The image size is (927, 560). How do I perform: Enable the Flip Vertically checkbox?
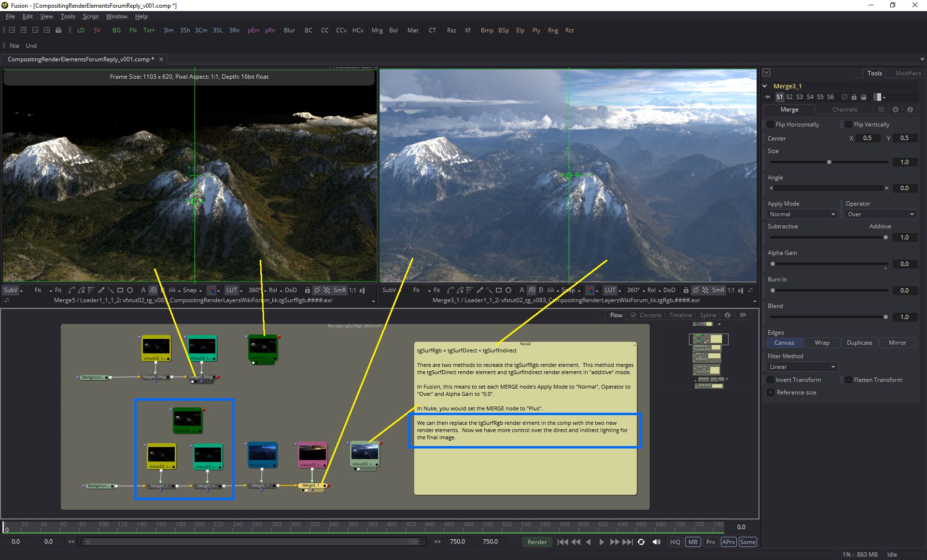click(x=848, y=125)
